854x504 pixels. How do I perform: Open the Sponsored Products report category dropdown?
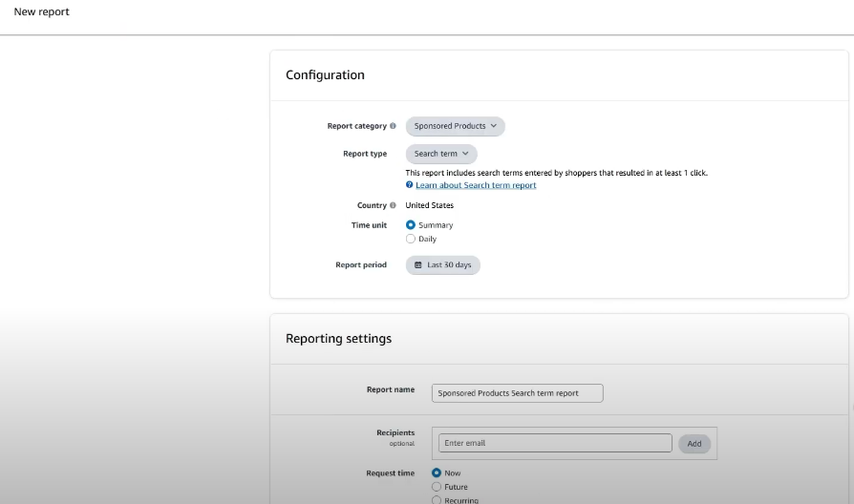pyautogui.click(x=455, y=126)
